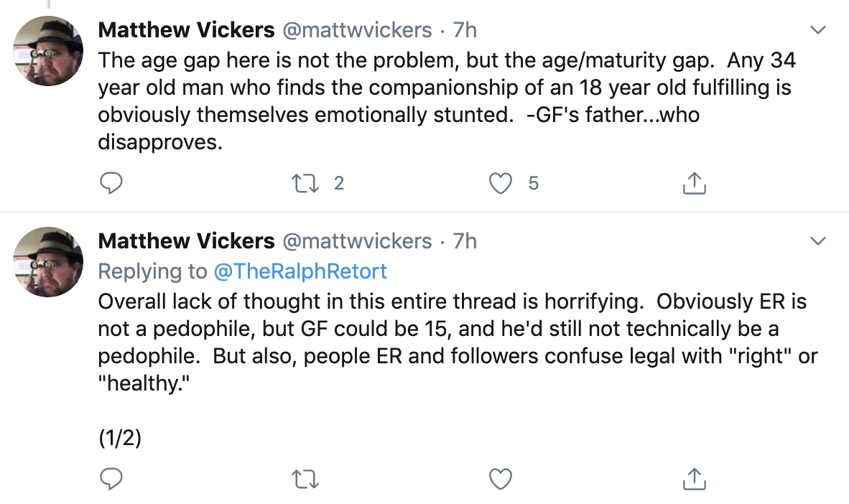The width and height of the screenshot is (849, 504).
Task: Like the first tweet with 5 likes
Action: (501, 183)
